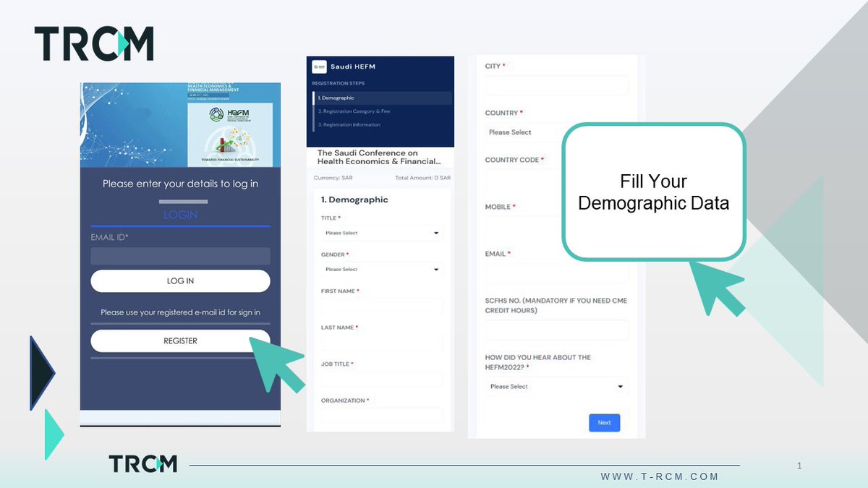Click the WWW.T-RCM.COM link
This screenshot has width=868, height=488.
click(660, 476)
